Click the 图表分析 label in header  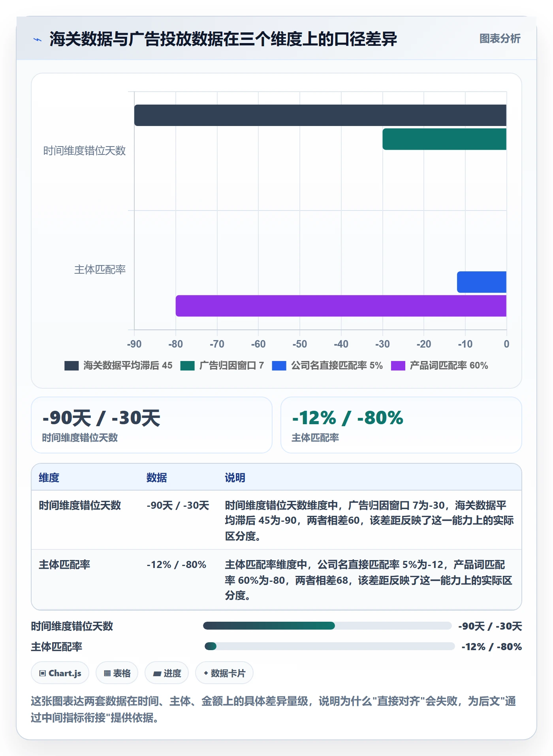pyautogui.click(x=500, y=39)
